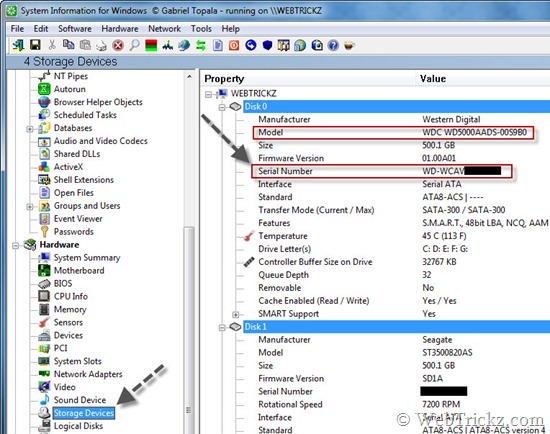
Task: Click the blue circle toolbar icon
Action: click(x=250, y=45)
